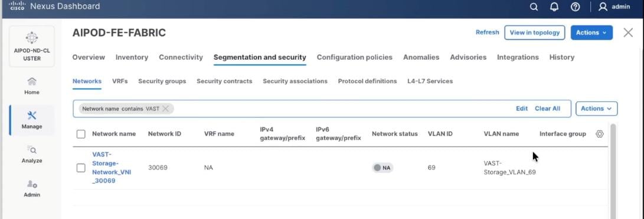
Task: Check the VAST-Storage-Network row checkbox
Action: [x=81, y=168]
